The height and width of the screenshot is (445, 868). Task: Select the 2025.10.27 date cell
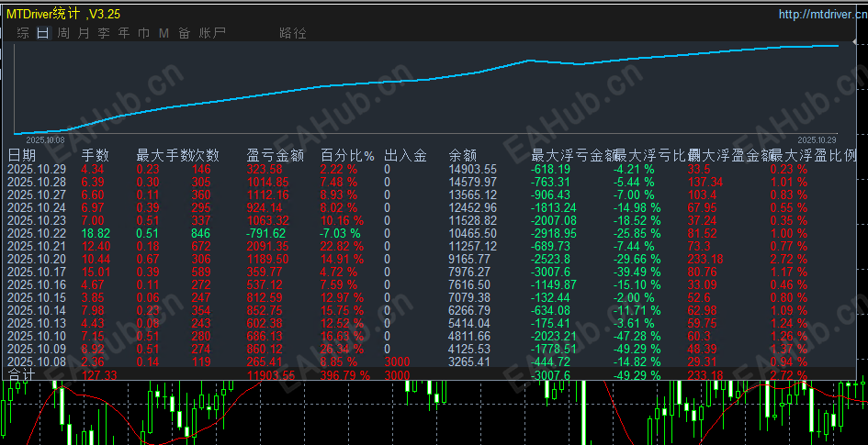[x=37, y=195]
